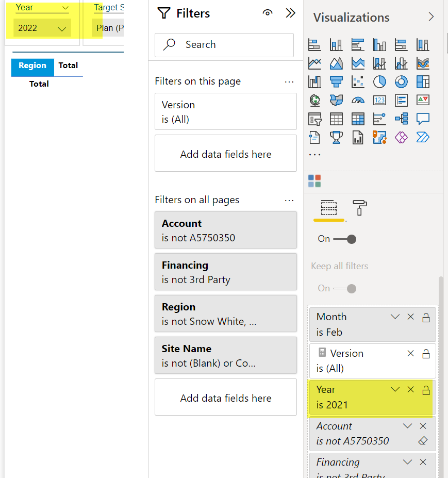This screenshot has height=478, width=448.
Task: Select the decomposition tree visual
Action: (x=401, y=119)
